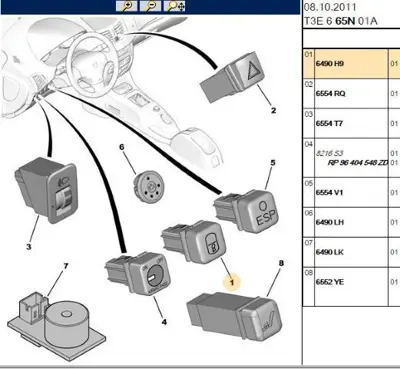Open part number 6554 T7
The height and width of the screenshot is (369, 400).
coord(329,123)
